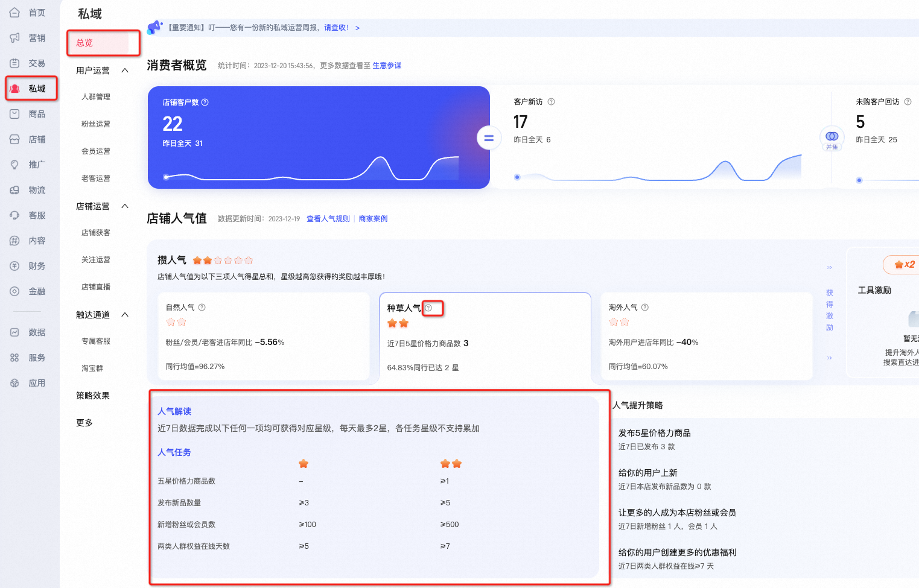Open 粉丝运营 menu item
Screen dimensions: 919x588
coord(96,124)
